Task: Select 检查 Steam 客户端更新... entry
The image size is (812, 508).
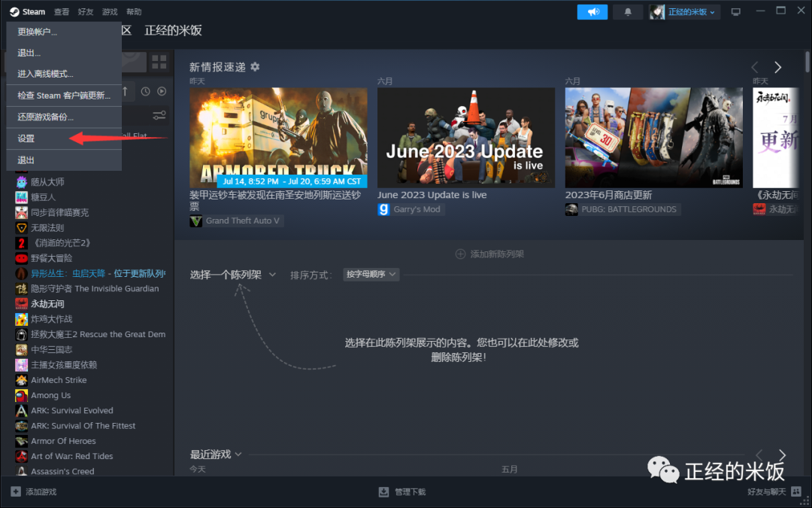Action: pyautogui.click(x=64, y=96)
